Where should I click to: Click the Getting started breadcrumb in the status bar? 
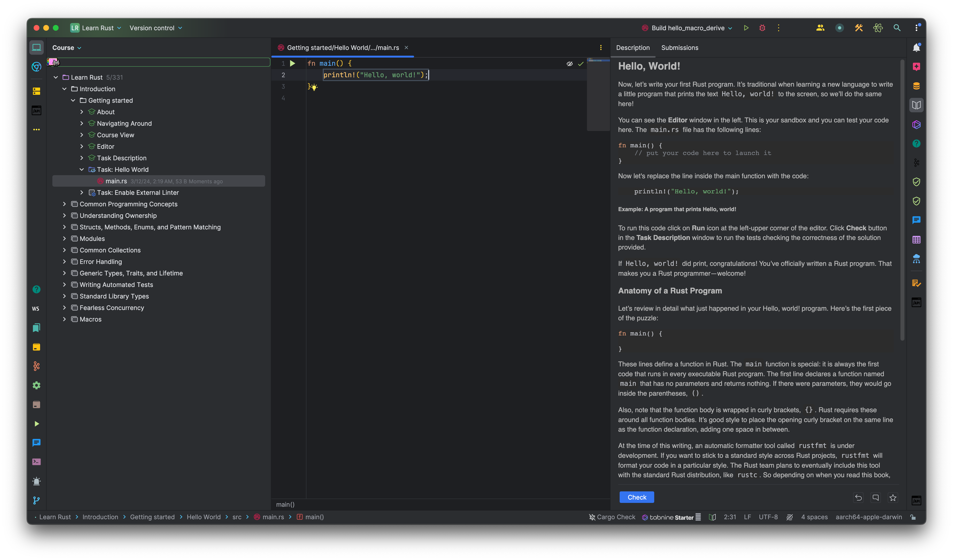152,517
